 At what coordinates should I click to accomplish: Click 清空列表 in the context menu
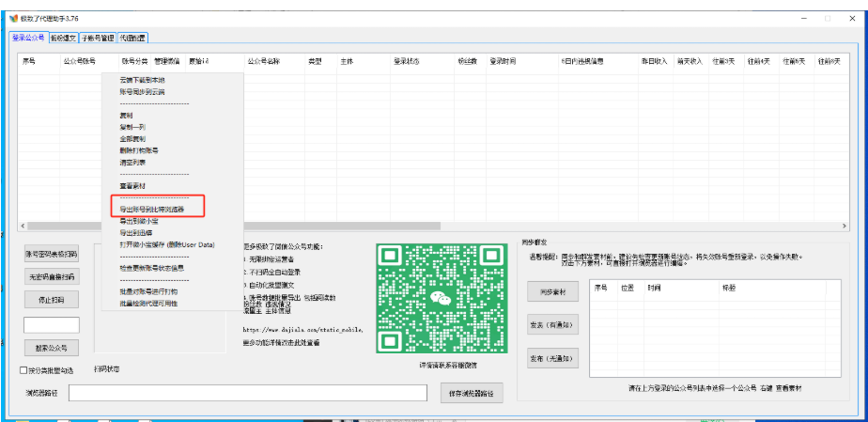tap(132, 163)
